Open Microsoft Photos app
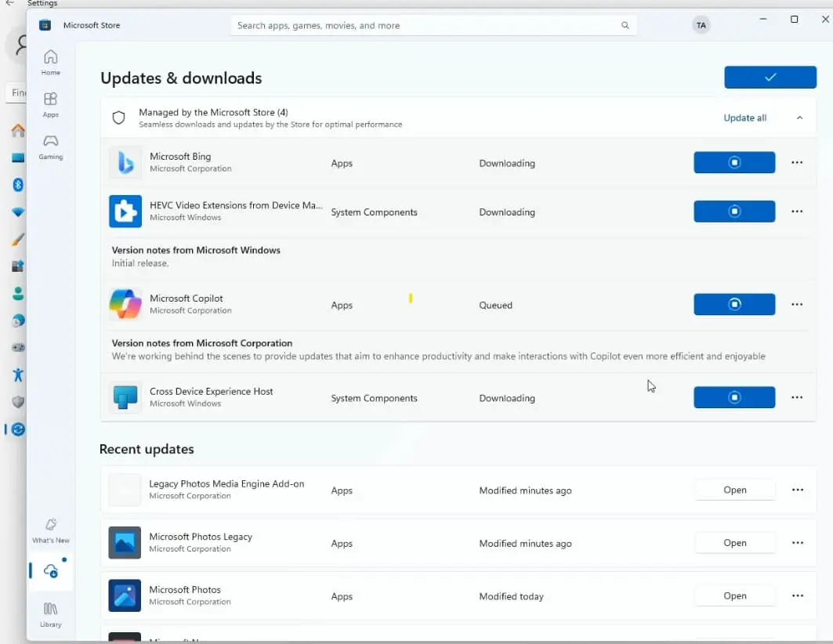 [x=735, y=595]
